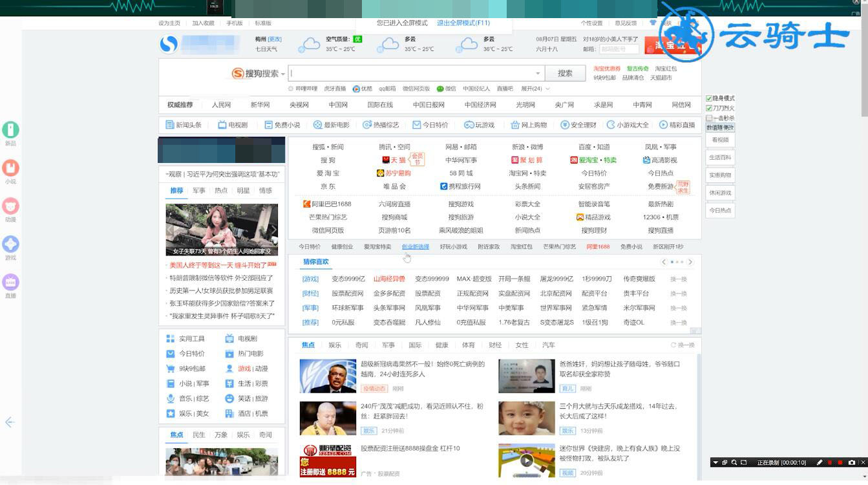Open 今日特价 in category bar
The height and width of the screenshot is (485, 868).
click(x=430, y=125)
